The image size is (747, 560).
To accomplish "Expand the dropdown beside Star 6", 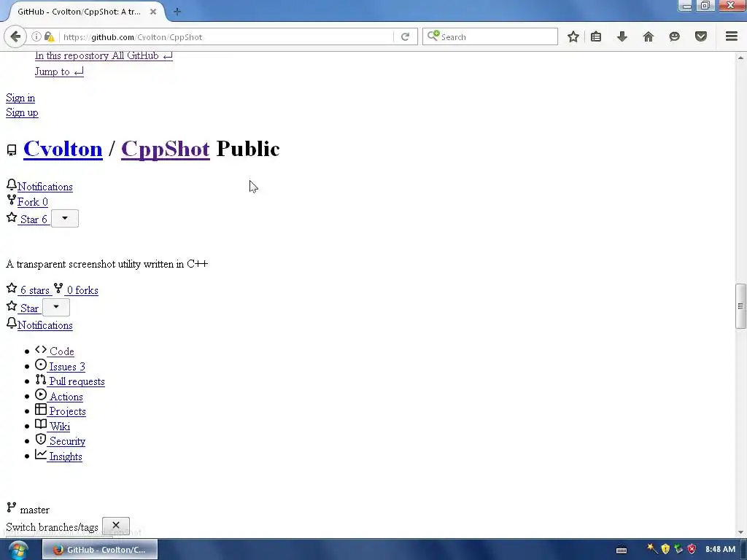I will 65,219.
